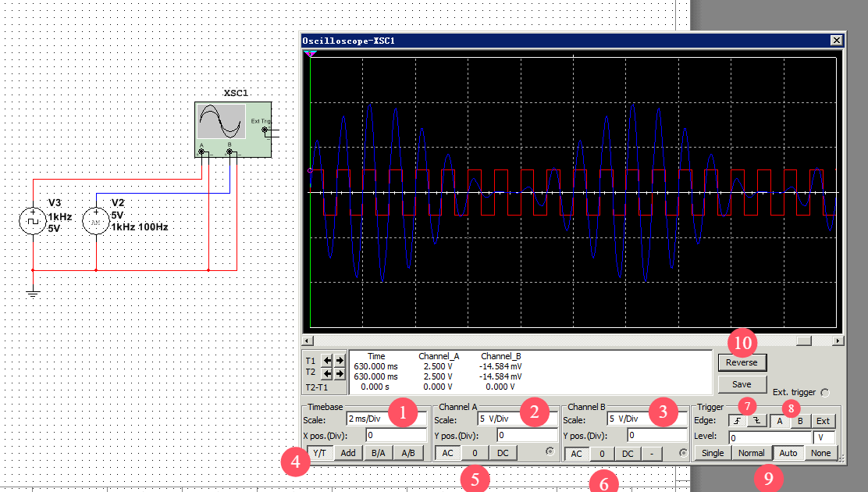This screenshot has height=492, width=868.
Task: Move the T2 cursor left with arrow
Action: tap(328, 374)
